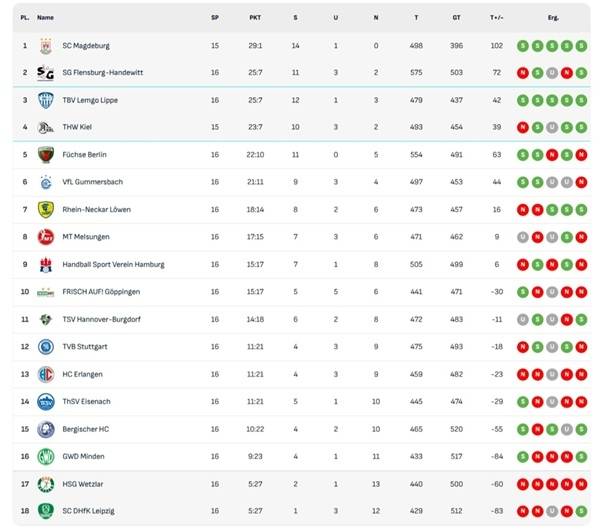Click the Erg. column header
The image size is (600, 532).
pyautogui.click(x=552, y=17)
